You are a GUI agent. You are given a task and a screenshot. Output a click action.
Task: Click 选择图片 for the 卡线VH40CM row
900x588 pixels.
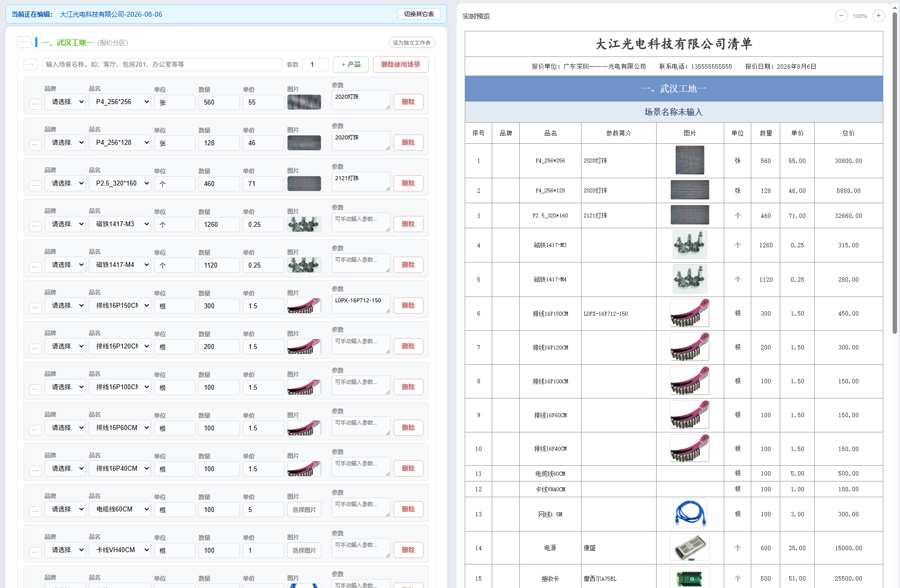tap(304, 550)
